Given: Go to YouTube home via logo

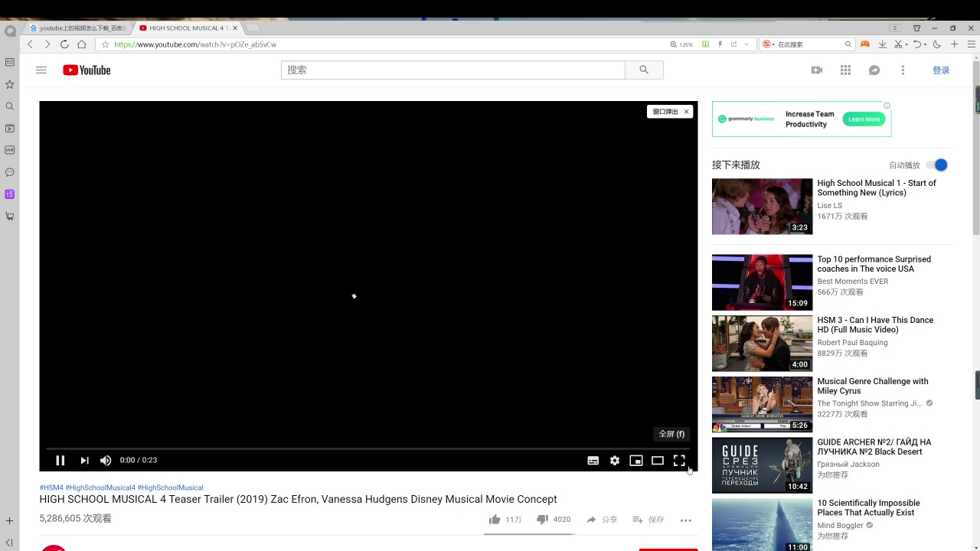Looking at the screenshot, I should (87, 70).
